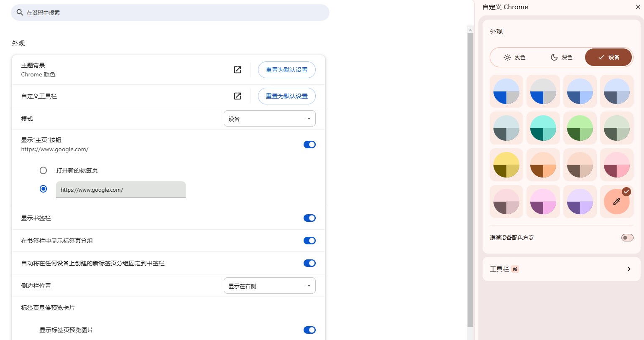
Task: Open the customize toolbar external link icon
Action: click(x=238, y=96)
